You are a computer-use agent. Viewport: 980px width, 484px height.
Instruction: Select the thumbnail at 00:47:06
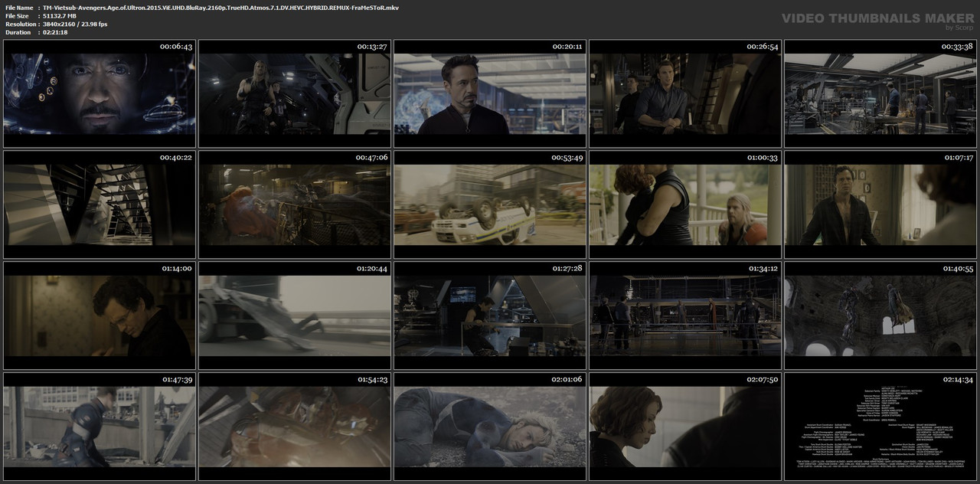click(x=295, y=204)
